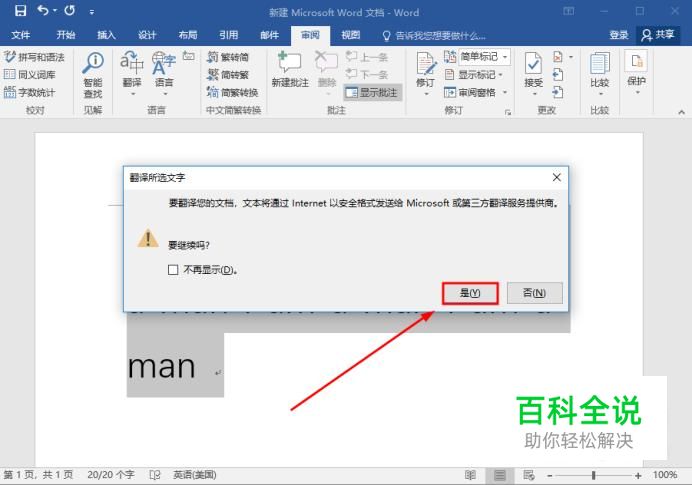Go to next change icon

558,92
